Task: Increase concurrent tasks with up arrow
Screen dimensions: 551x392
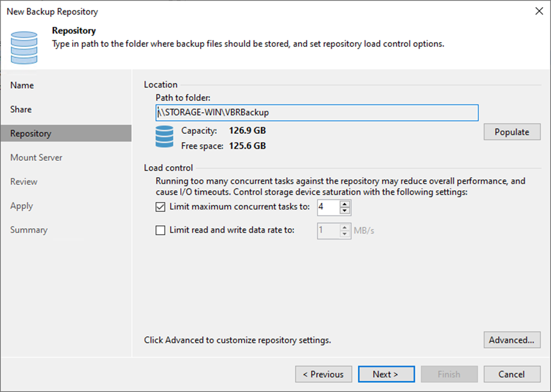Action: (345, 204)
